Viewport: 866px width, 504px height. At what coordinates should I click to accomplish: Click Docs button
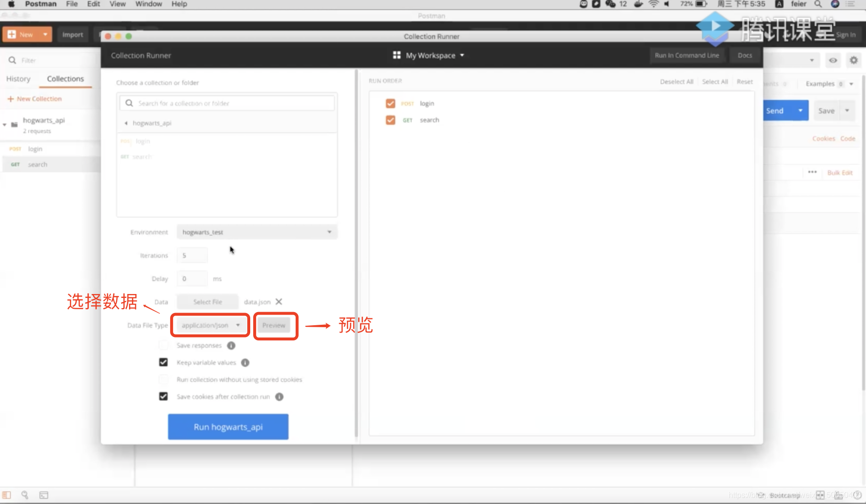pyautogui.click(x=745, y=55)
